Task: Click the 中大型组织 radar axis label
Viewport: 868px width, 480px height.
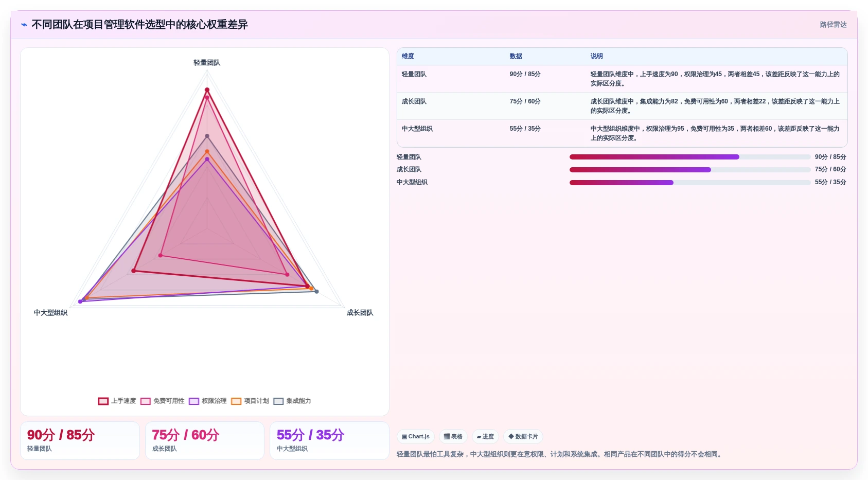Action: [50, 313]
